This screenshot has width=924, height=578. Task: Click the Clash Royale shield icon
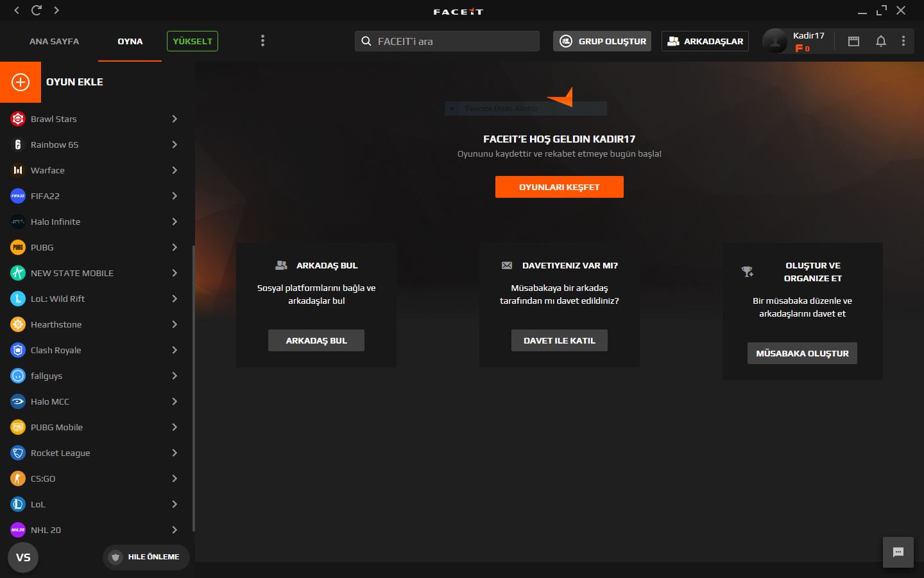pyautogui.click(x=18, y=350)
